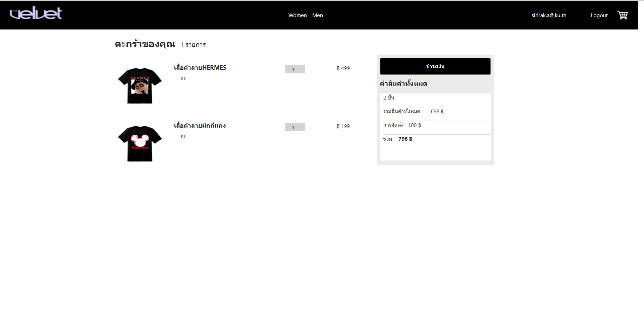This screenshot has width=644, height=329.
Task: Open the product page for เสื้อดำลายมิกกี้แดง
Action: tap(199, 126)
